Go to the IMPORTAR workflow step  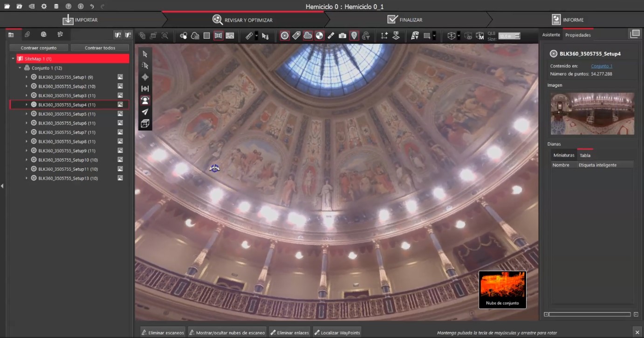click(x=80, y=20)
